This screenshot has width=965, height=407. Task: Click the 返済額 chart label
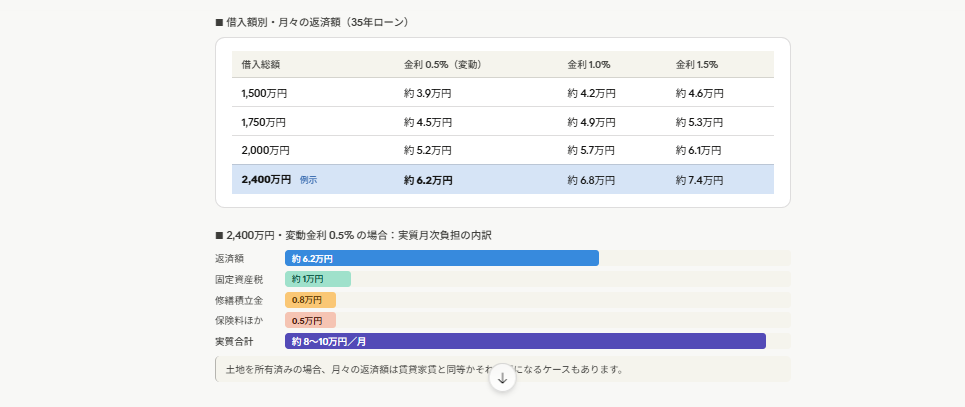[x=230, y=259]
